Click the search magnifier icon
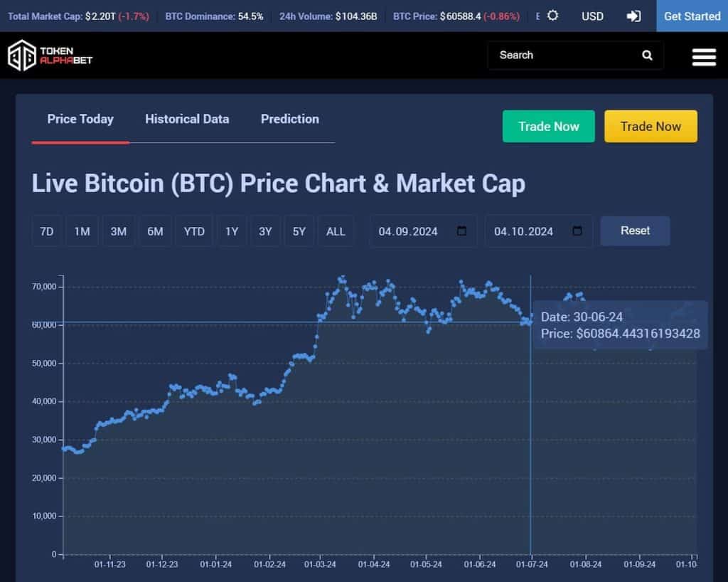Screen dimensions: 728x582 click(x=646, y=55)
